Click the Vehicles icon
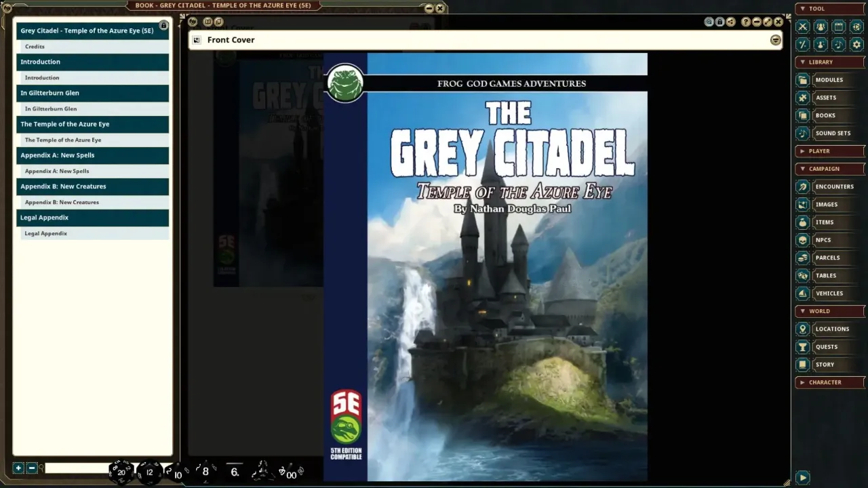 click(x=803, y=293)
